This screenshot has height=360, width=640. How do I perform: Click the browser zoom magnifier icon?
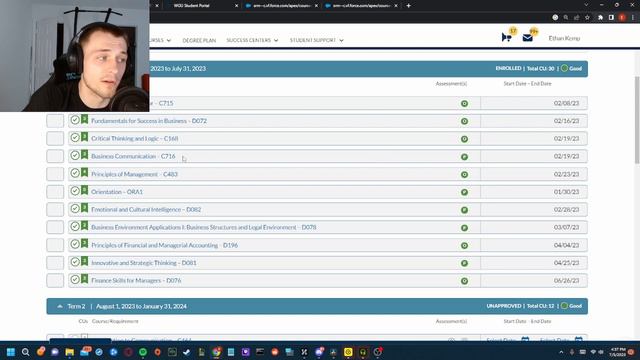(x=566, y=18)
